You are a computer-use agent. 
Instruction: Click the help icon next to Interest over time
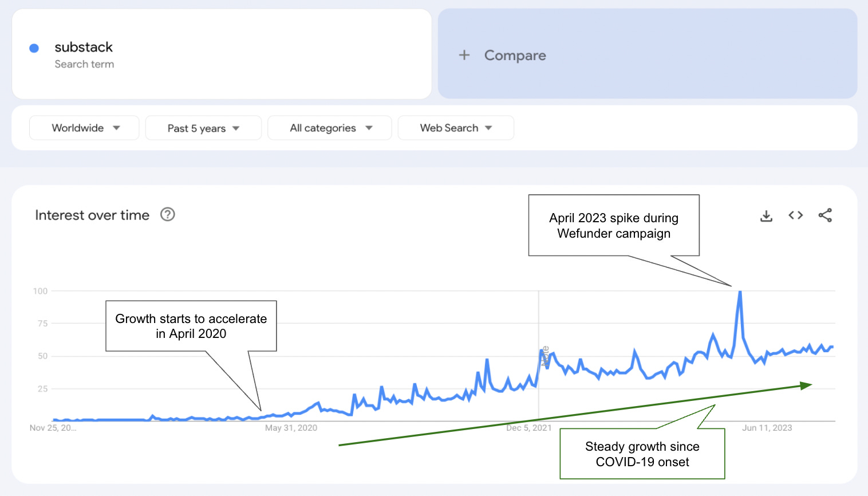click(x=167, y=215)
